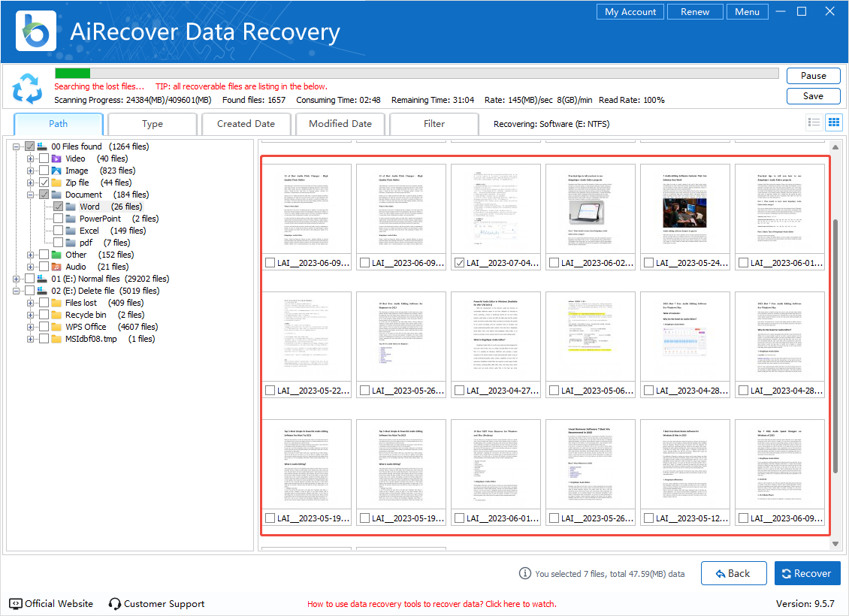
Task: Switch to the Filter tab
Action: (x=434, y=124)
